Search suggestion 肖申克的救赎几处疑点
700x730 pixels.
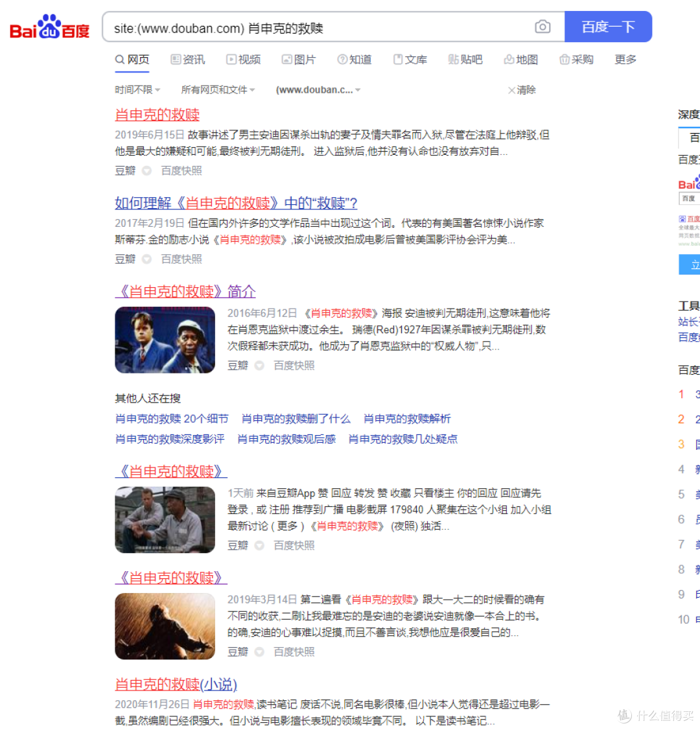tap(403, 439)
